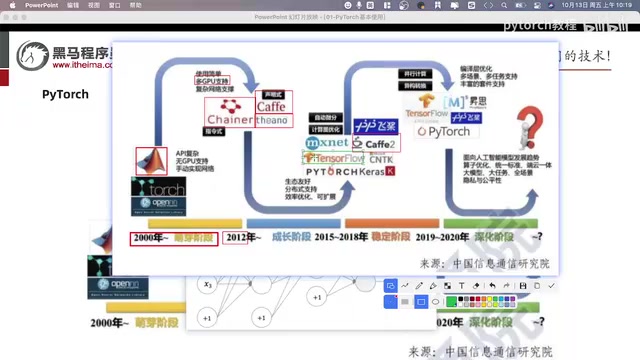The image size is (640, 360).
Task: Open the 窗口 menu
Action: click(x=115, y=5)
